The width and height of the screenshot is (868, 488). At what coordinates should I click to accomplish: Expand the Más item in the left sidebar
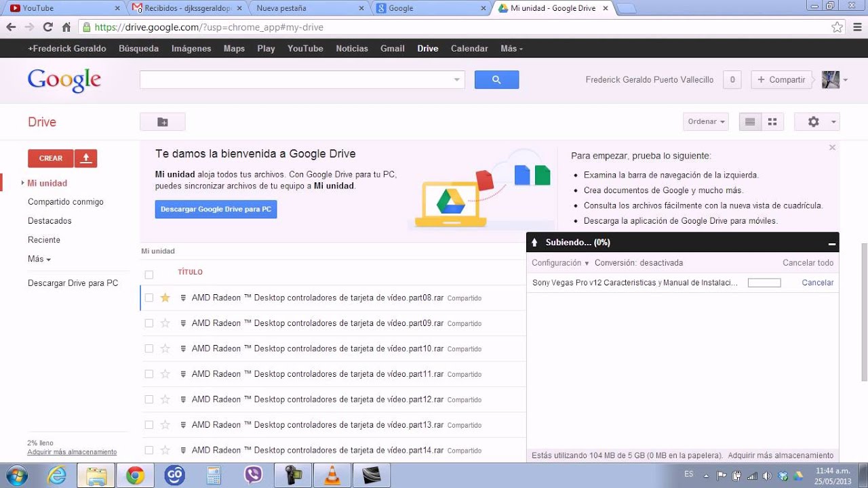point(39,259)
